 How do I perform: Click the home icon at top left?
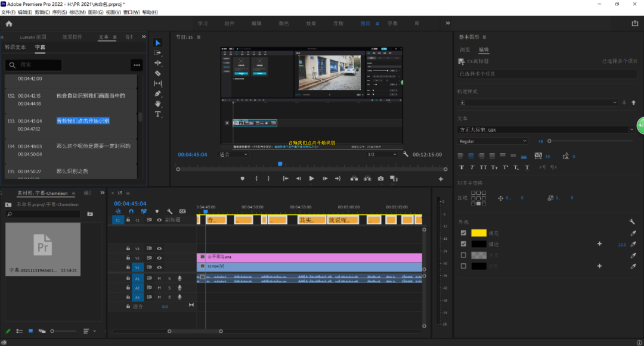tap(9, 24)
